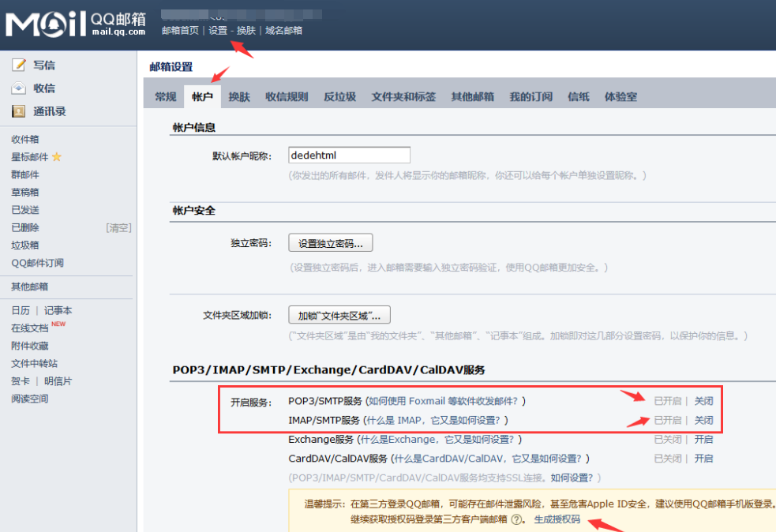Screen dimensions: 776x532
Task: Open the 星标邮件 folder
Action: click(x=30, y=157)
